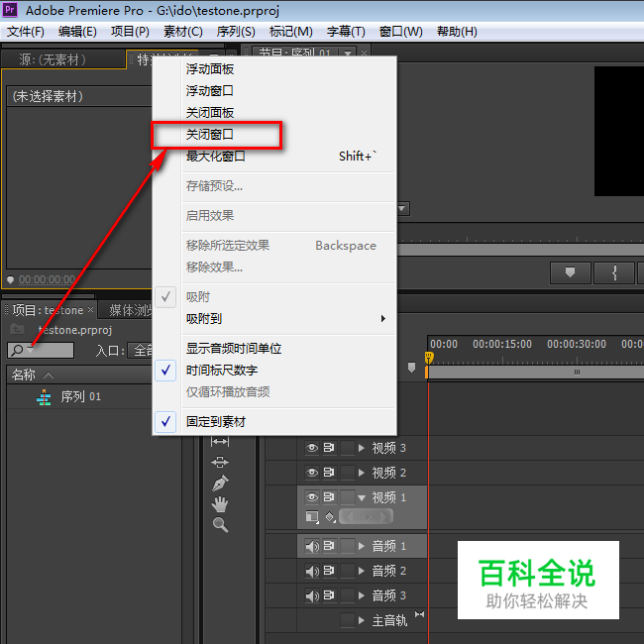
Task: Go to previous keyframe on 视频 1
Action: (349, 516)
